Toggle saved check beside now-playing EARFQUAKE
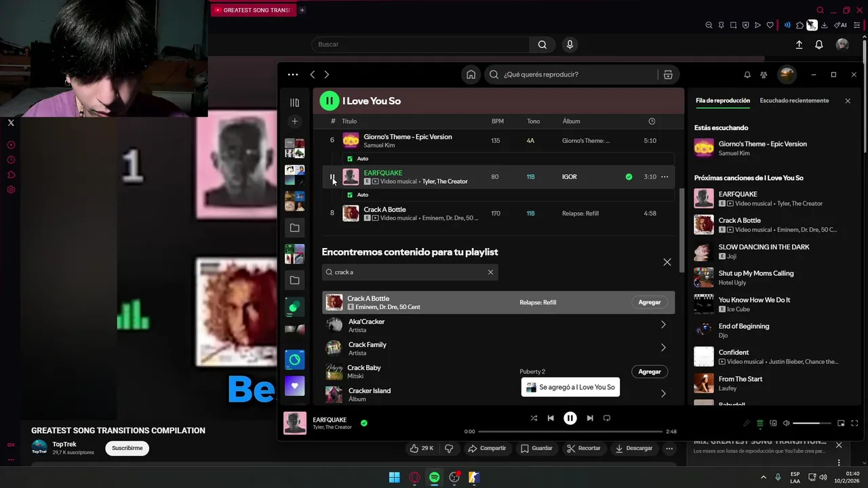Image resolution: width=868 pixels, height=488 pixels. pyautogui.click(x=364, y=423)
